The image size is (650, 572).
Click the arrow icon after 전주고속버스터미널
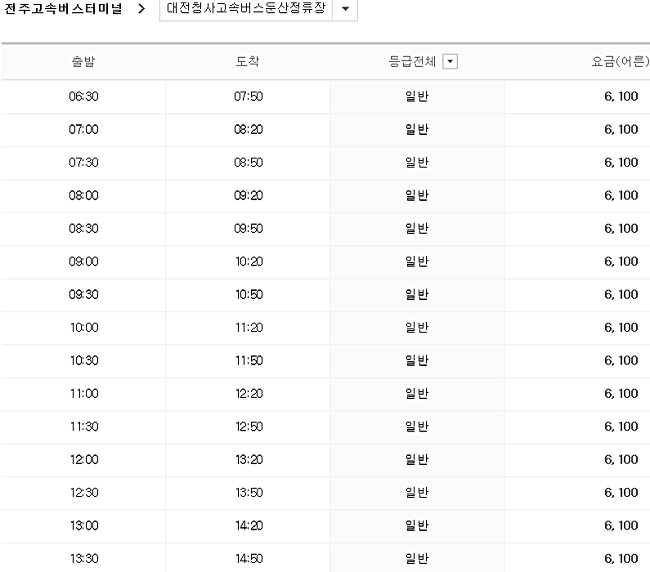click(x=141, y=8)
